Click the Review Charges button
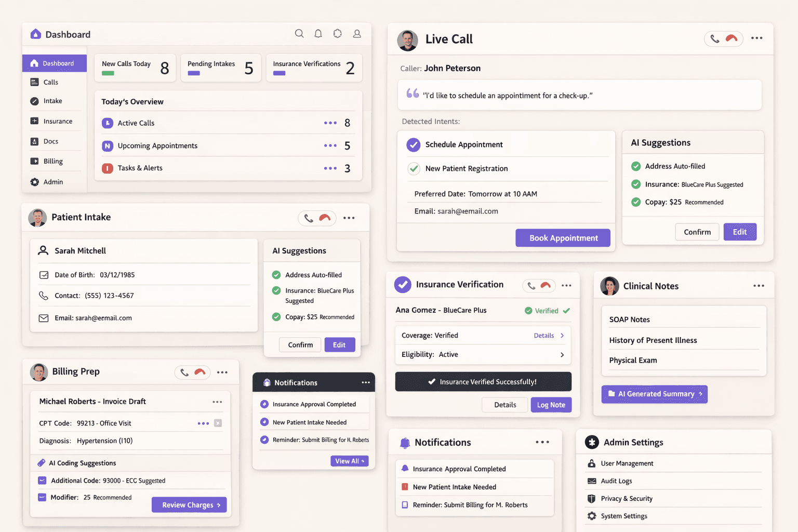Image resolution: width=798 pixels, height=532 pixels. pyautogui.click(x=189, y=505)
